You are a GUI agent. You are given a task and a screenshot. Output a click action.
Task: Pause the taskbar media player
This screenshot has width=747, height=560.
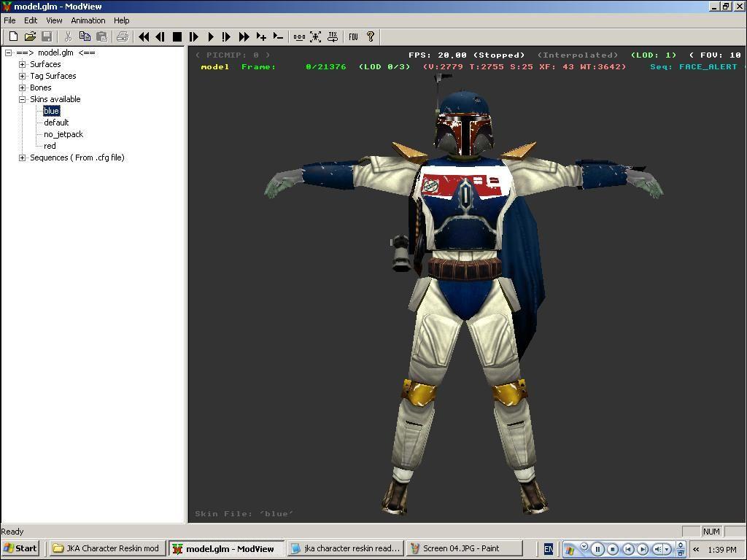(x=597, y=549)
